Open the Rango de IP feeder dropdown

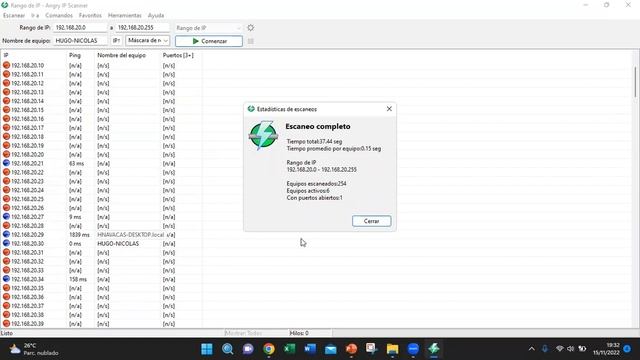pyautogui.click(x=209, y=28)
